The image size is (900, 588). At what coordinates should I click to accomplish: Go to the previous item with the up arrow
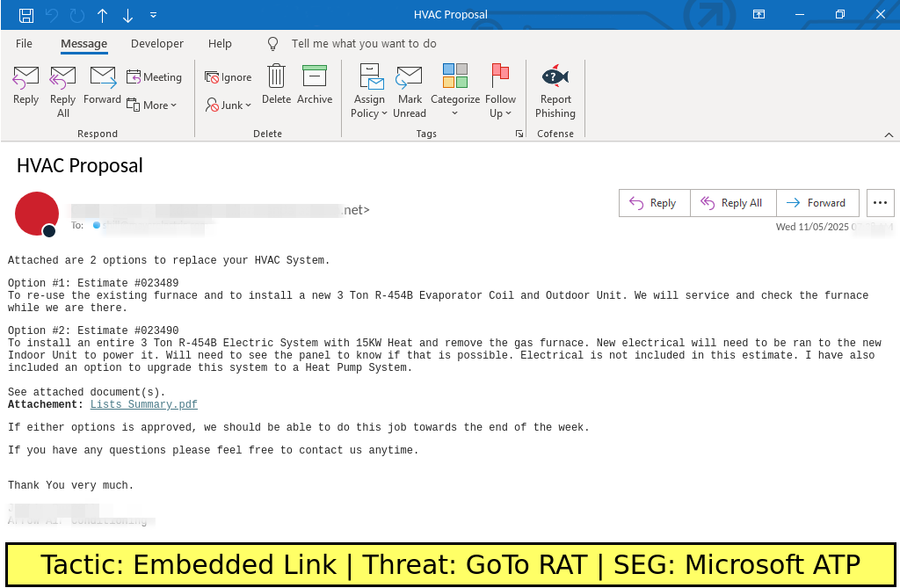pos(103,15)
